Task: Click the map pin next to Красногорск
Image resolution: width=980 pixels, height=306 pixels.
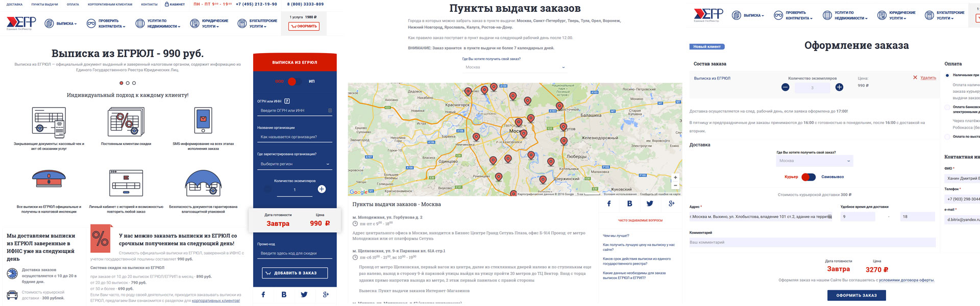Action: coord(468,92)
